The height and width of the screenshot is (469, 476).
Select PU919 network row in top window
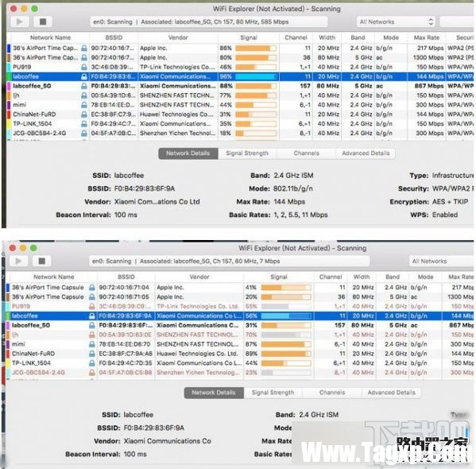[x=240, y=67]
